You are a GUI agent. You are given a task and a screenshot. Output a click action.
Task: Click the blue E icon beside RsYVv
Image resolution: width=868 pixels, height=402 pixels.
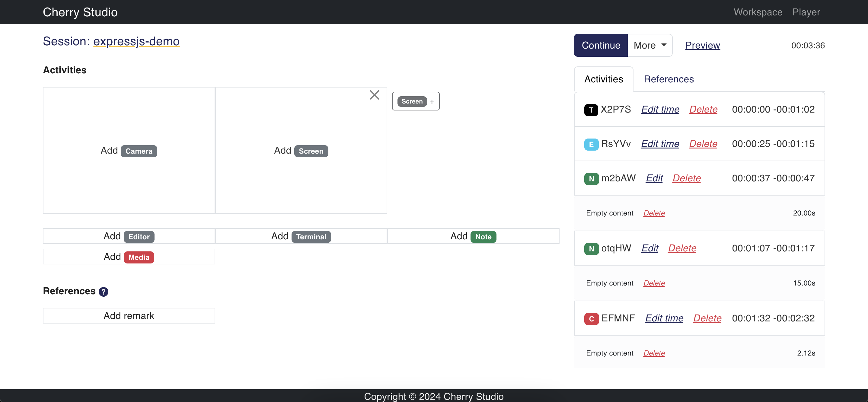(591, 144)
